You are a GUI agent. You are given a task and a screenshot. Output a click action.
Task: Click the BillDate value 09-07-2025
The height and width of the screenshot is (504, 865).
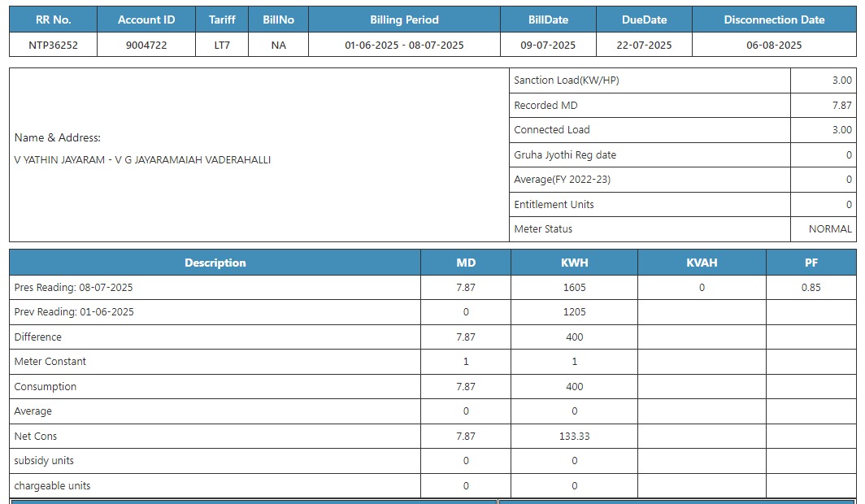(548, 46)
